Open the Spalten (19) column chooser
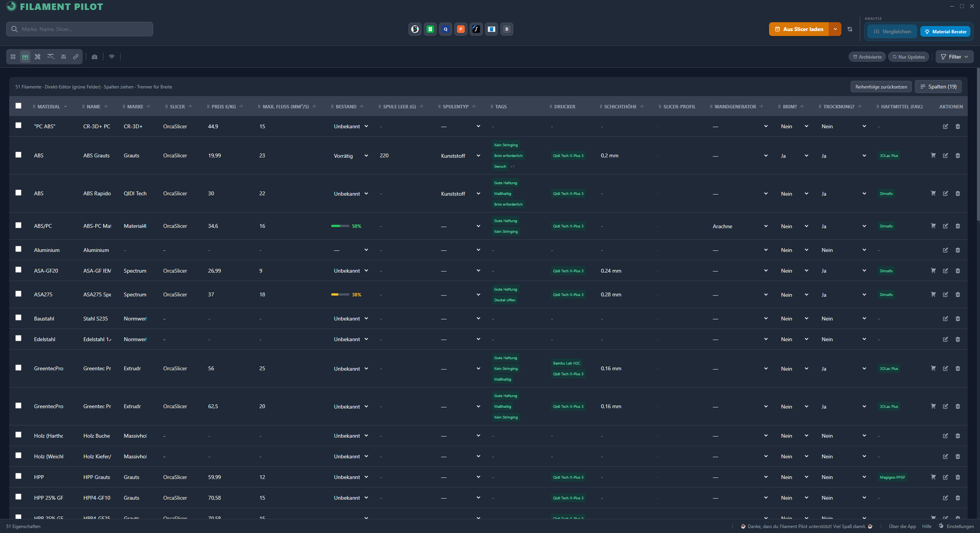Screen dimensions: 980x533 tap(938, 87)
